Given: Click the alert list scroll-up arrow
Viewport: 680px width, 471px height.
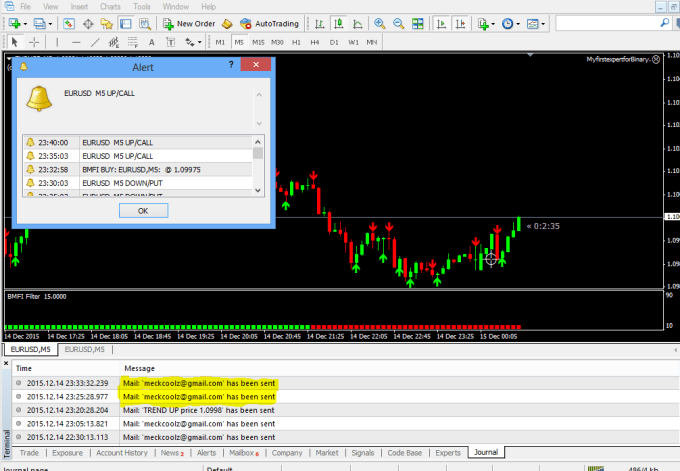Looking at the screenshot, I should (258, 142).
